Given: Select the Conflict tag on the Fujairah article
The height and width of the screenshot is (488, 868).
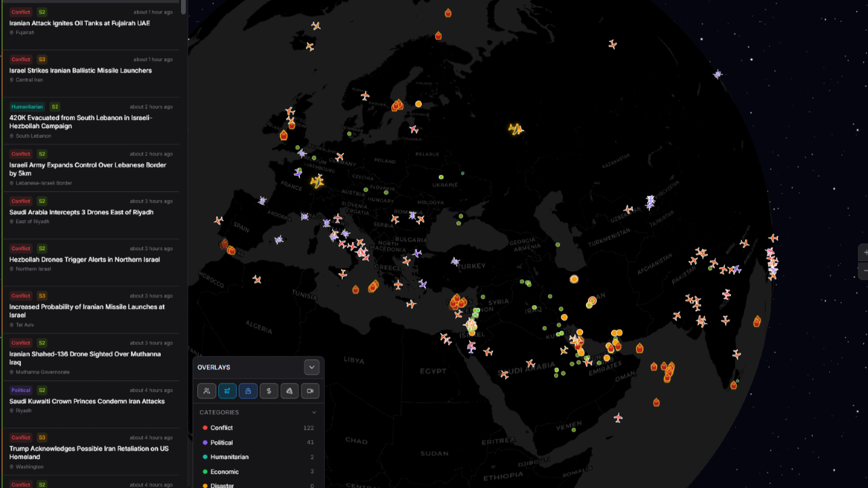Looking at the screenshot, I should point(20,12).
